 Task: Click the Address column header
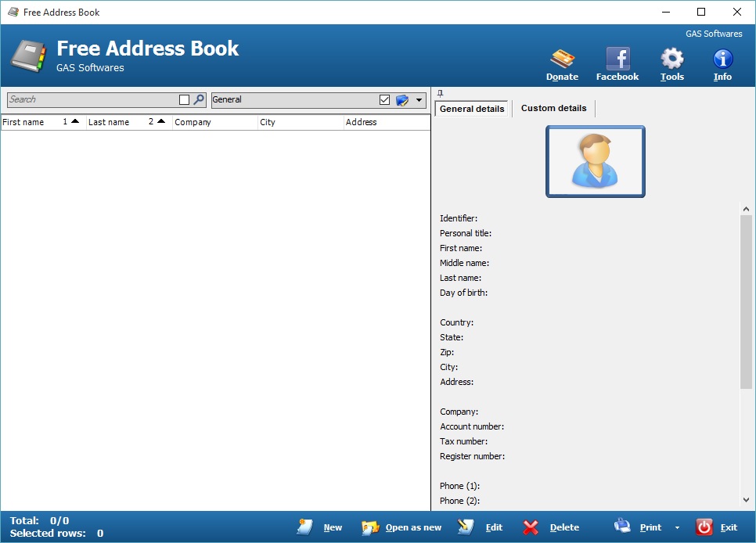[x=387, y=122]
